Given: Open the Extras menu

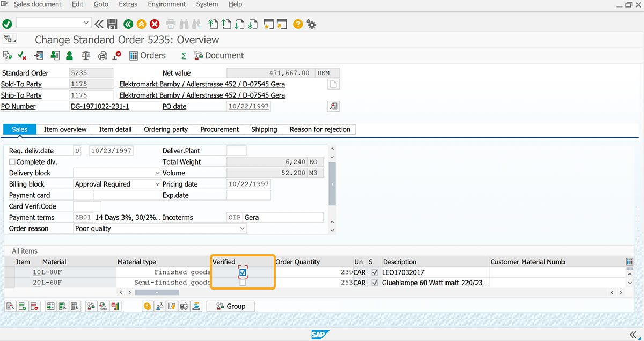Looking at the screenshot, I should (128, 4).
